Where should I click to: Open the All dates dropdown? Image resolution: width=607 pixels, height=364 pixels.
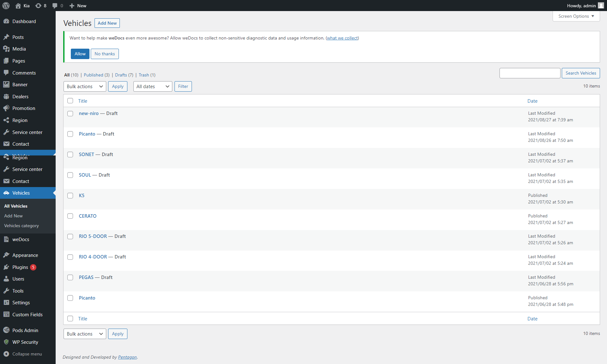point(153,87)
